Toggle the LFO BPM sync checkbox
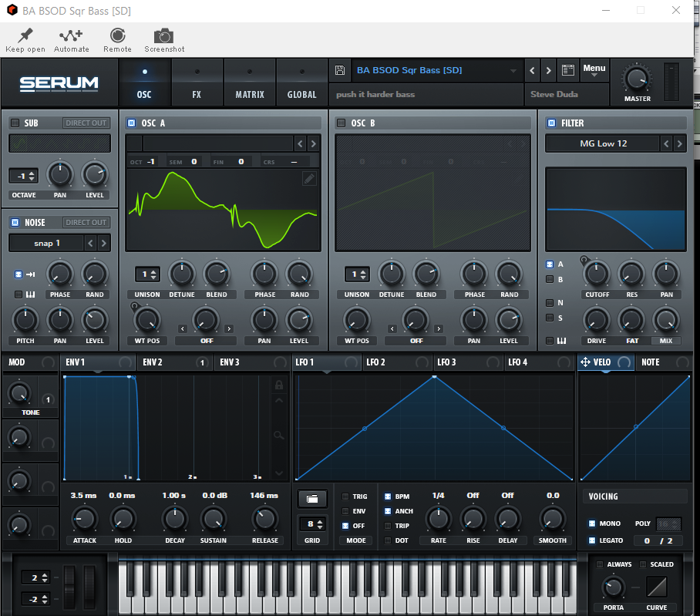Image resolution: width=700 pixels, height=616 pixels. 388,497
